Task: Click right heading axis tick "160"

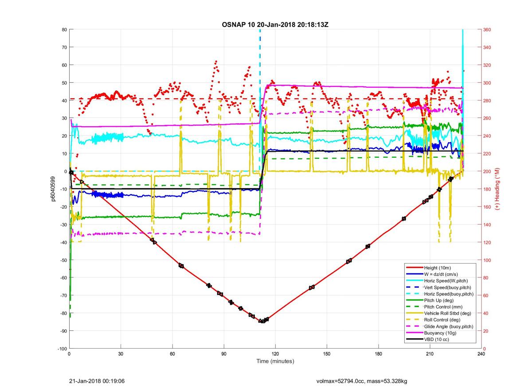Action: click(488, 207)
